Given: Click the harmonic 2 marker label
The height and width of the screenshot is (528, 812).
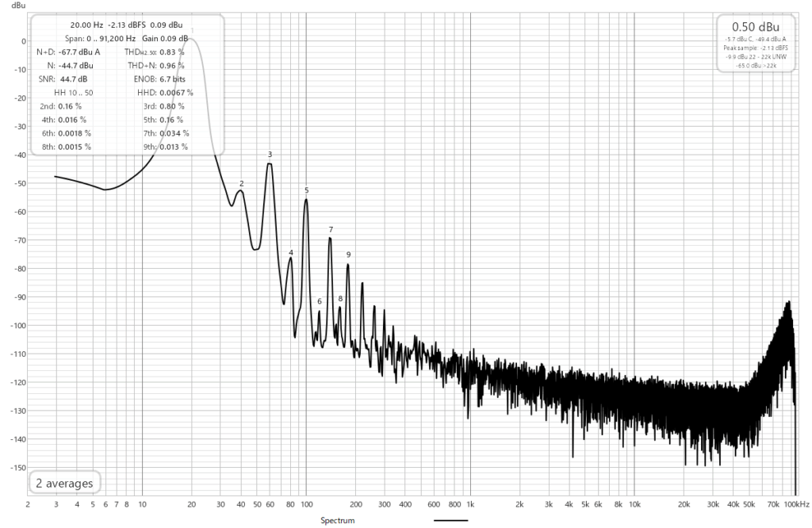Looking at the screenshot, I should click(x=241, y=183).
